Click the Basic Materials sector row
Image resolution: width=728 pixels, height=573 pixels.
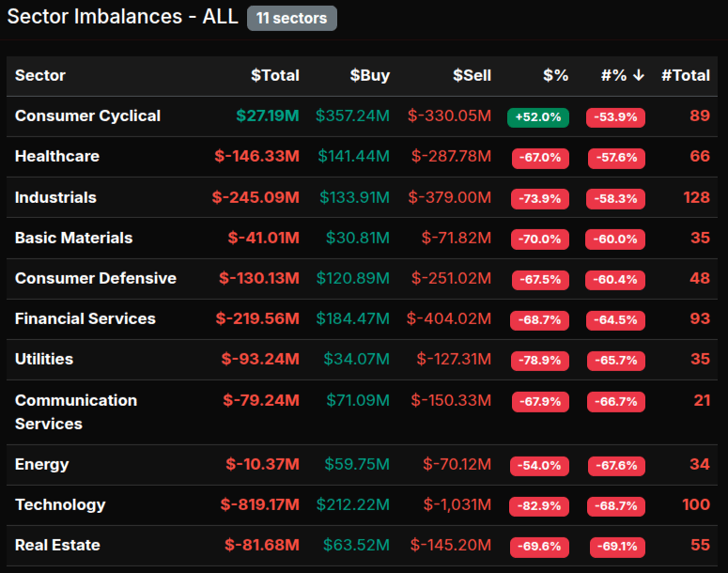pyautogui.click(x=73, y=238)
